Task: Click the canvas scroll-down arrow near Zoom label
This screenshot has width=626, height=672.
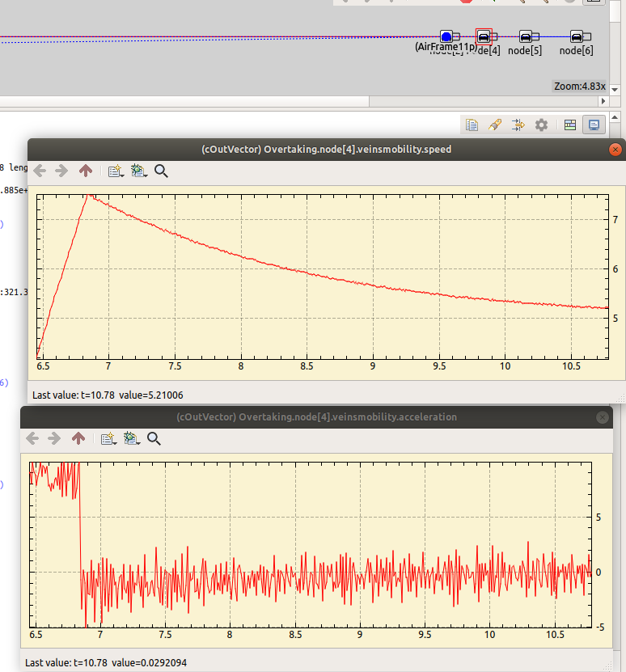Action: [615, 90]
